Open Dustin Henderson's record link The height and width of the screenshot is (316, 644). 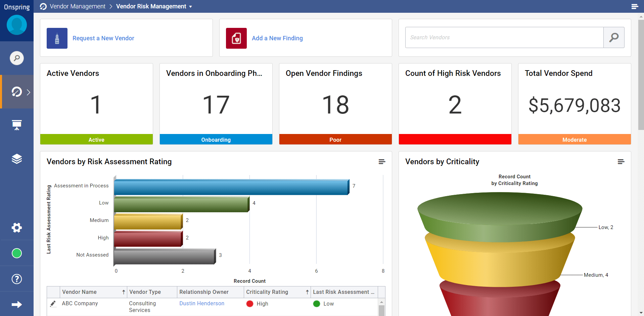201,303
